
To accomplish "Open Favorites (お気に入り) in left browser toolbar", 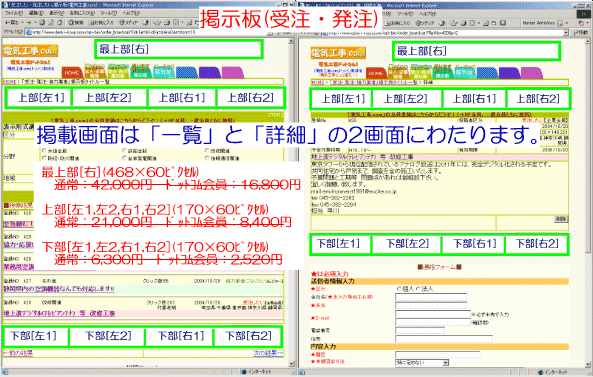I will (101, 23).
